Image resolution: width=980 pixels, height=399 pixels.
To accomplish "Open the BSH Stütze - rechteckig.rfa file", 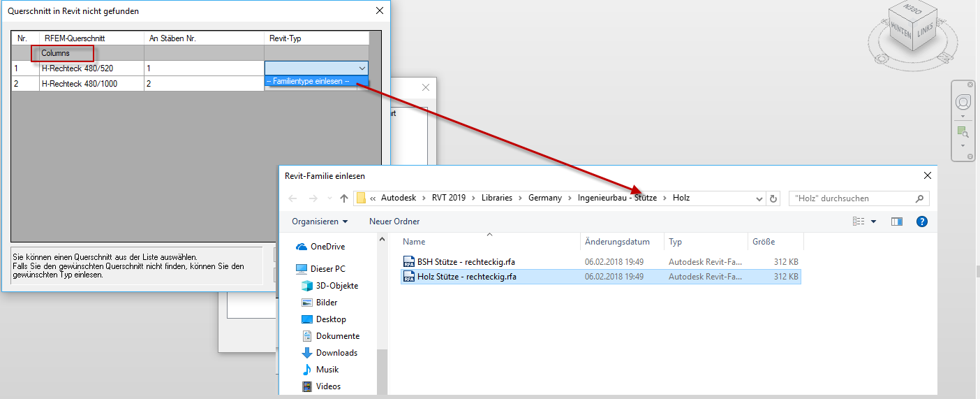I will (x=600, y=261).
